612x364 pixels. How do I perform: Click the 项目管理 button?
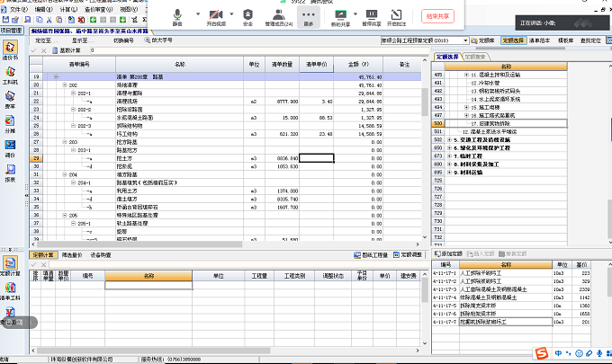tap(12, 31)
